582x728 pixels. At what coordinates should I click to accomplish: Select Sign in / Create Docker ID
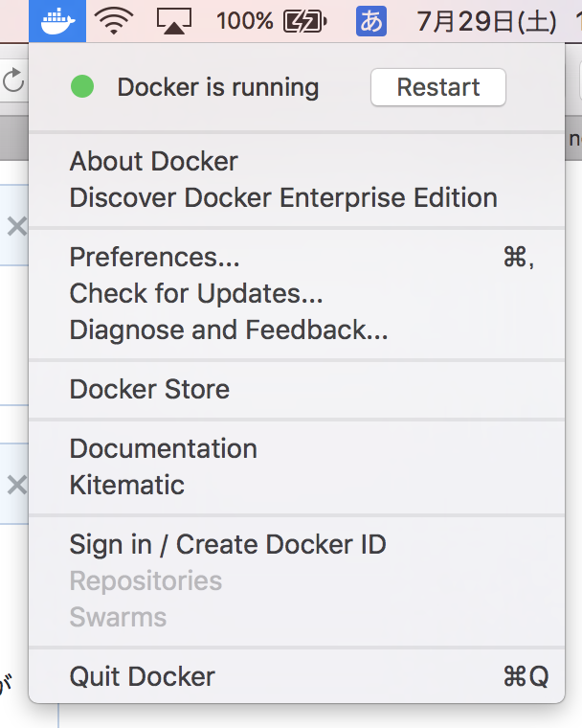[228, 544]
